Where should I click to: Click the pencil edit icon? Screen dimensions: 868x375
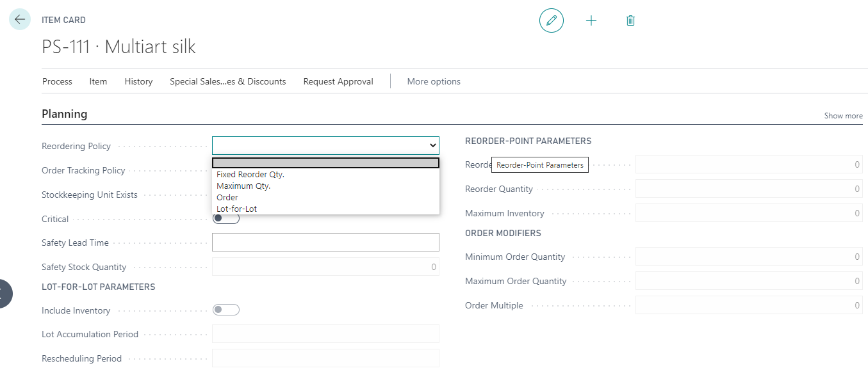(x=551, y=20)
